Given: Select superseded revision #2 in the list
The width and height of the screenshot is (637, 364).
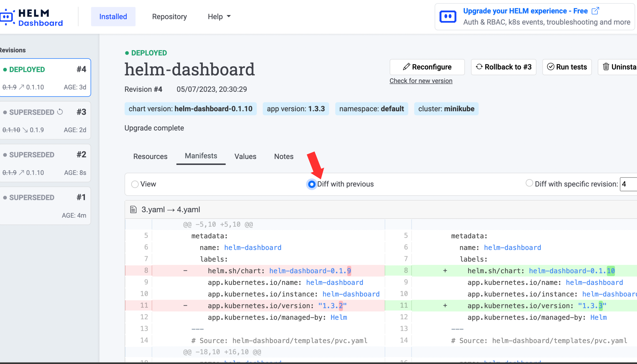Looking at the screenshot, I should point(45,163).
